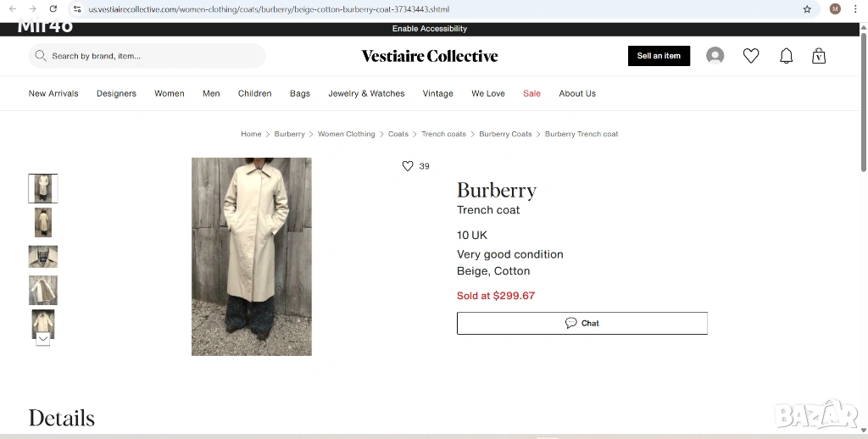Click the search by brand input field
Image resolution: width=868 pixels, height=439 pixels.
(x=153, y=56)
